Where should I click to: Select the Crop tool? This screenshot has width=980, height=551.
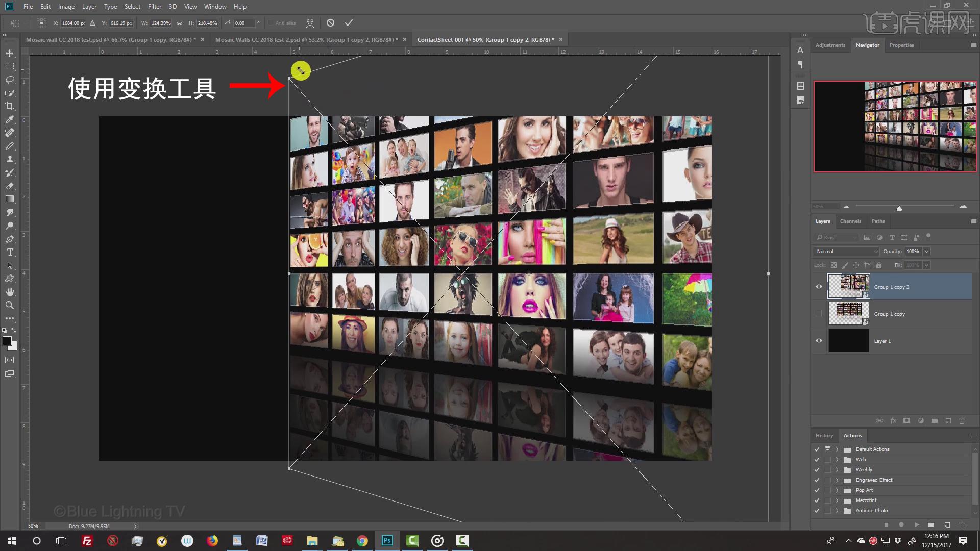pos(10,106)
